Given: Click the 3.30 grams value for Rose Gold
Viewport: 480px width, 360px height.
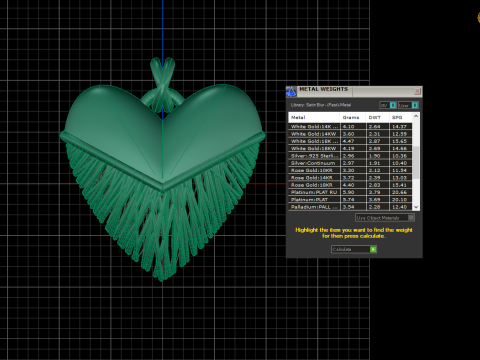Looking at the screenshot, I should pos(353,170).
